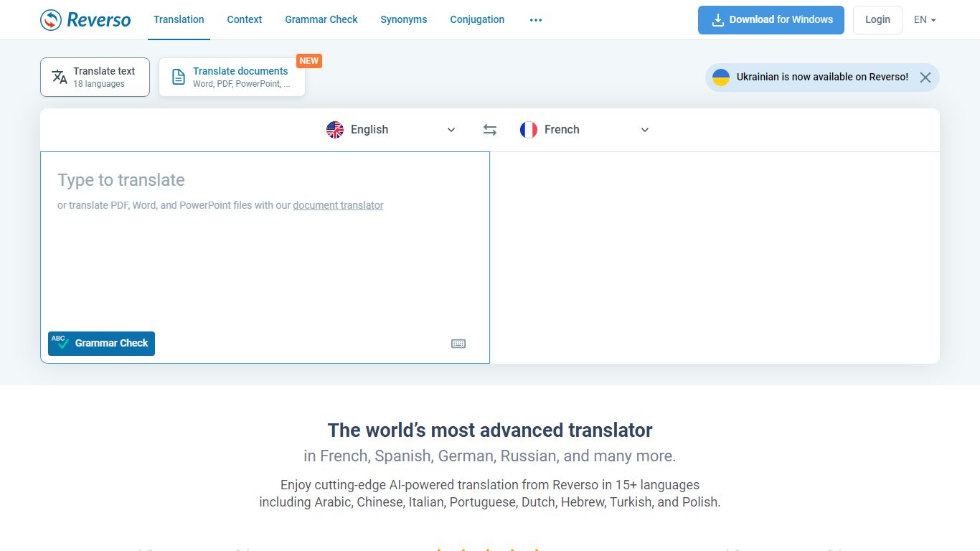Open the French target language dropdown

tap(585, 130)
